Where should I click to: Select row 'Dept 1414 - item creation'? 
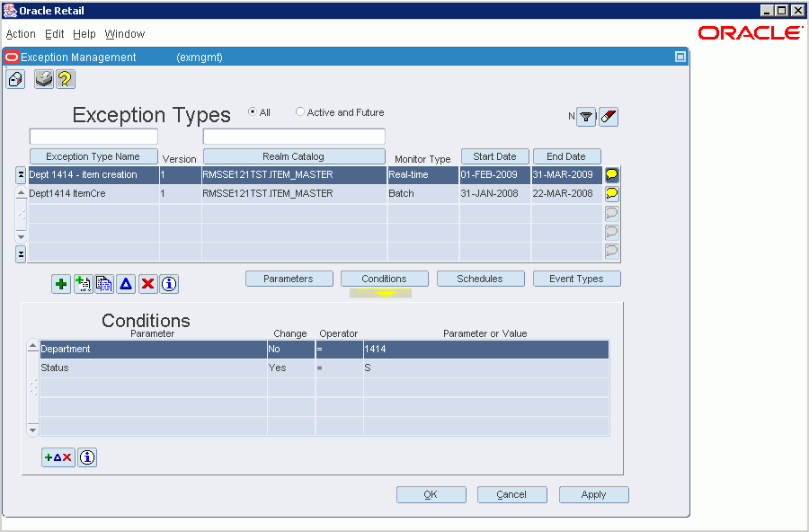[315, 175]
